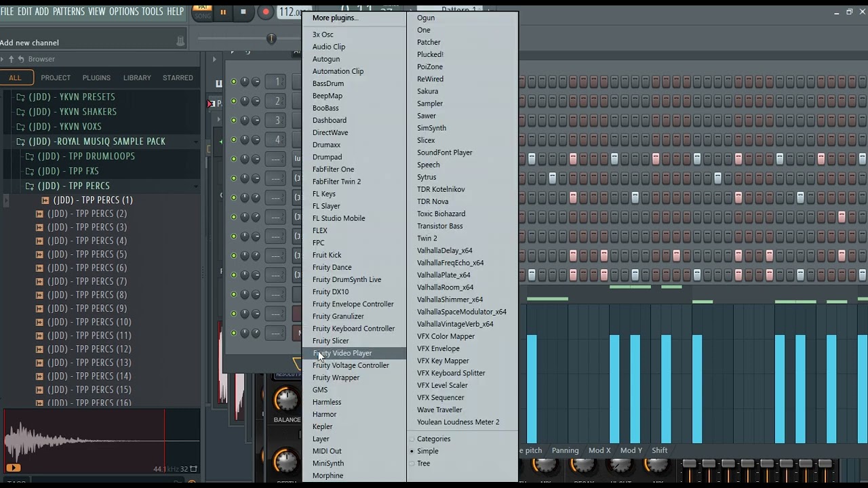Switch to the PLUGINS browser tab
The width and height of the screenshot is (868, 488).
tap(96, 78)
